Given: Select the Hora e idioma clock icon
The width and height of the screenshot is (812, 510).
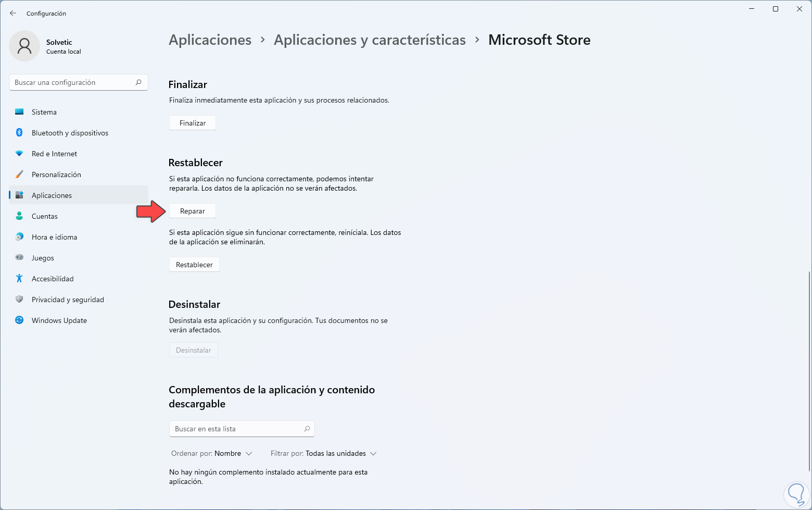Looking at the screenshot, I should click(x=19, y=237).
